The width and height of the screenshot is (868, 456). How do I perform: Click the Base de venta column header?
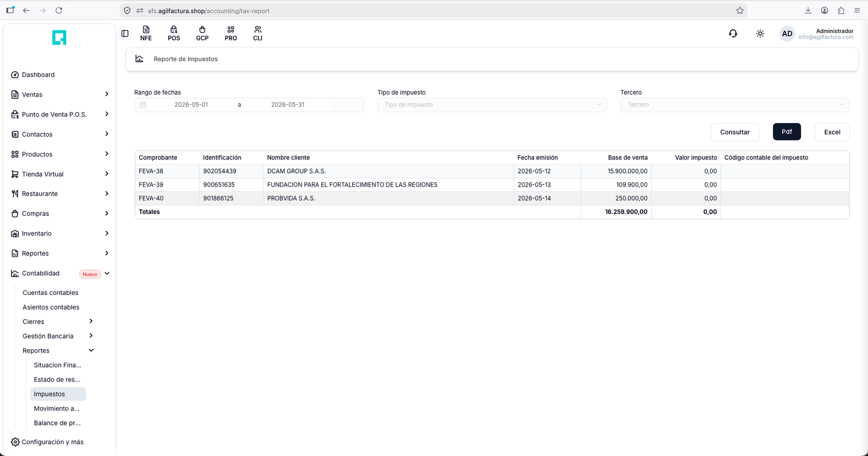pos(628,158)
